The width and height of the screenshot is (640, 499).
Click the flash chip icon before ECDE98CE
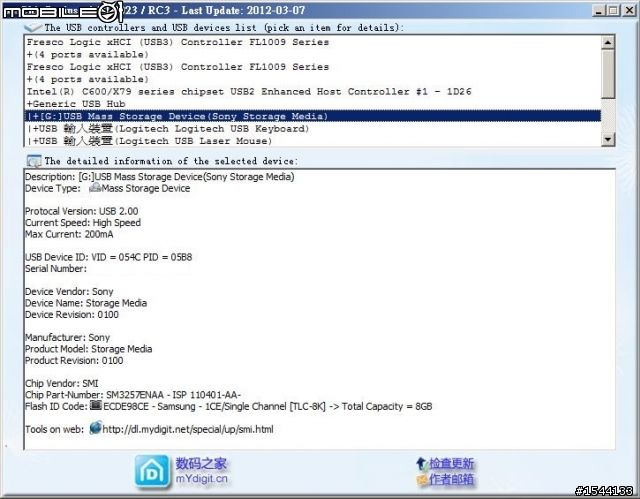(x=96, y=406)
